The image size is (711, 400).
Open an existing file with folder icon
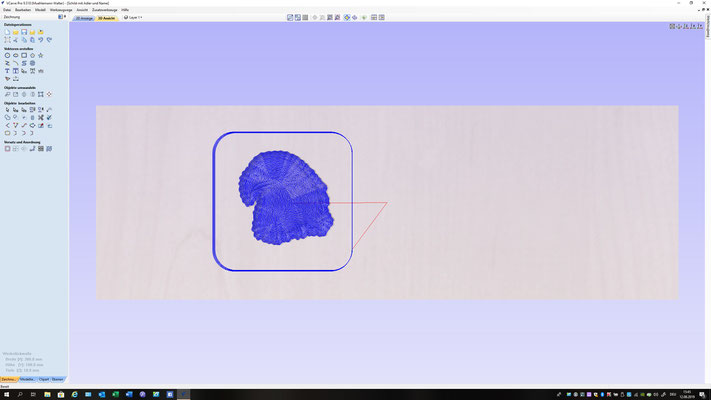click(15, 32)
